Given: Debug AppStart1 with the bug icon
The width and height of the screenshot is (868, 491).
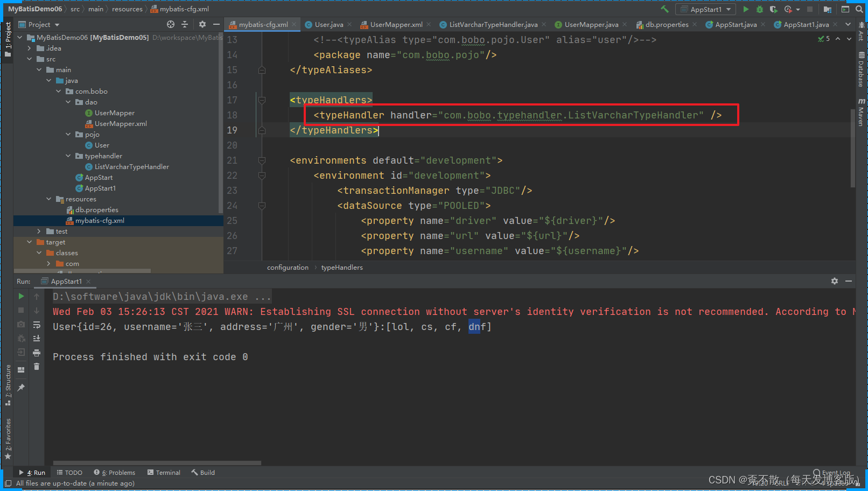Looking at the screenshot, I should point(759,9).
